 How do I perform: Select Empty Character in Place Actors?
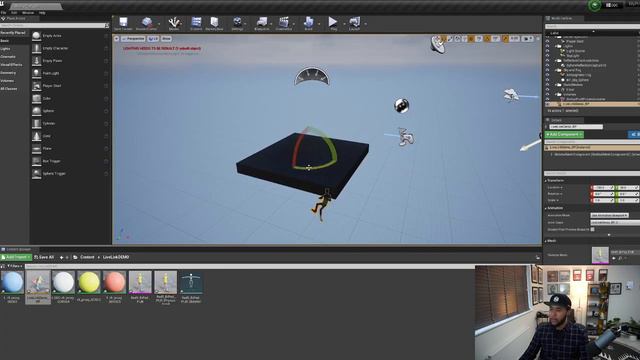pyautogui.click(x=70, y=48)
